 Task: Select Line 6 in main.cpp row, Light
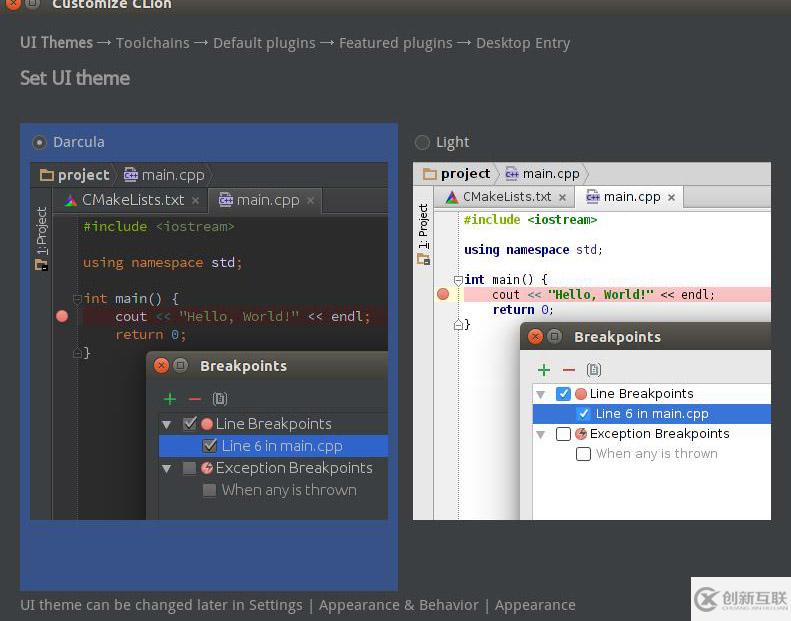pos(652,414)
